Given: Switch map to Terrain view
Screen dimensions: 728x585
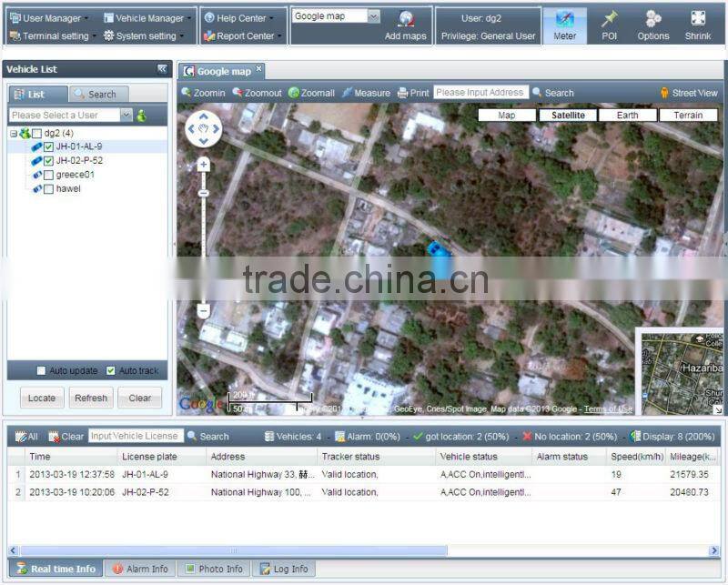Looking at the screenshot, I should coord(689,115).
